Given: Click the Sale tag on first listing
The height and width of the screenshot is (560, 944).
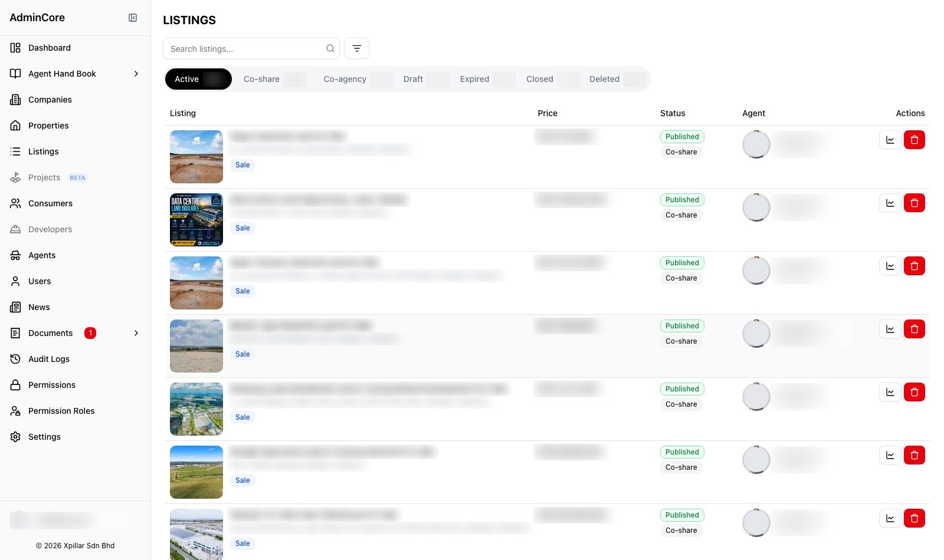Looking at the screenshot, I should (x=242, y=165).
